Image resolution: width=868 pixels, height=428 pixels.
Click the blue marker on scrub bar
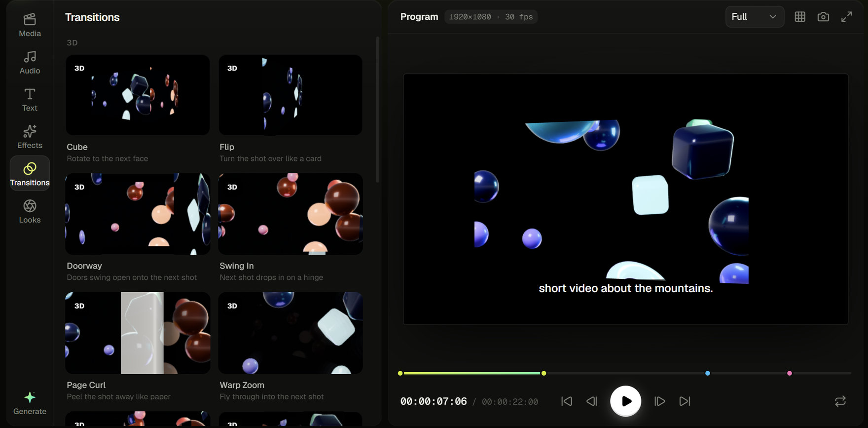point(708,373)
